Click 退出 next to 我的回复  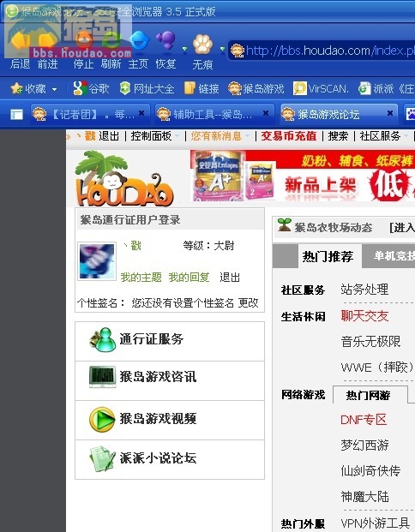230,278
